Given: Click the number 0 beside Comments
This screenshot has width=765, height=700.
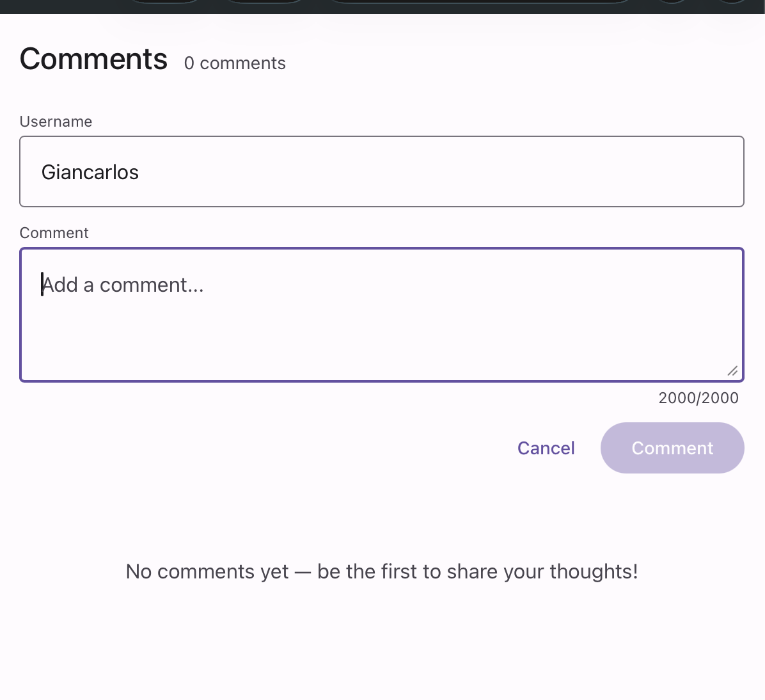Looking at the screenshot, I should pos(189,63).
